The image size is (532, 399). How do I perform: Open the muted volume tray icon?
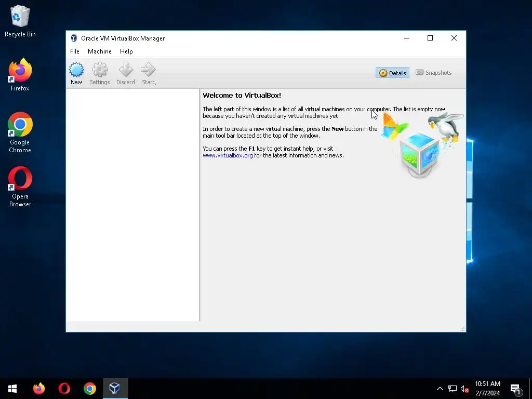[x=464, y=389]
